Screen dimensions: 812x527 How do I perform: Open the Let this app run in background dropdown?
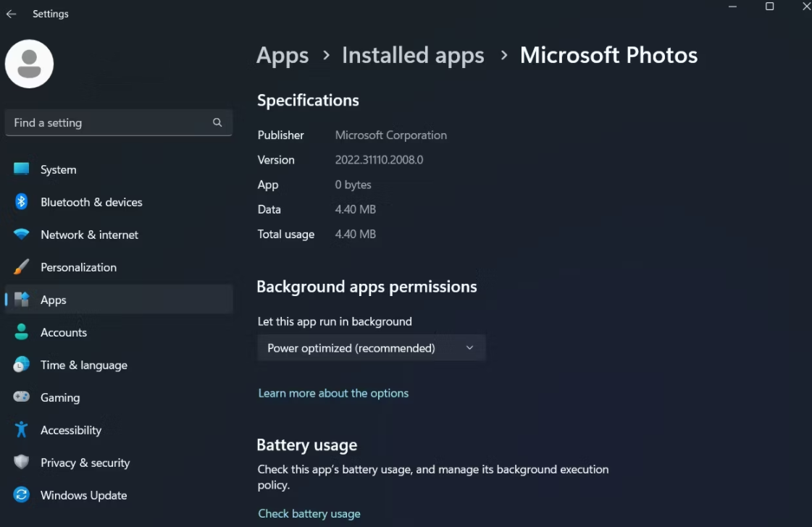(x=371, y=348)
